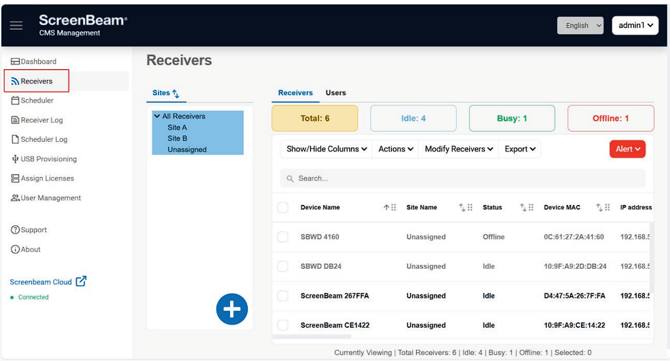Filter by the Offline: 1 card
670x361 pixels.
click(x=611, y=118)
